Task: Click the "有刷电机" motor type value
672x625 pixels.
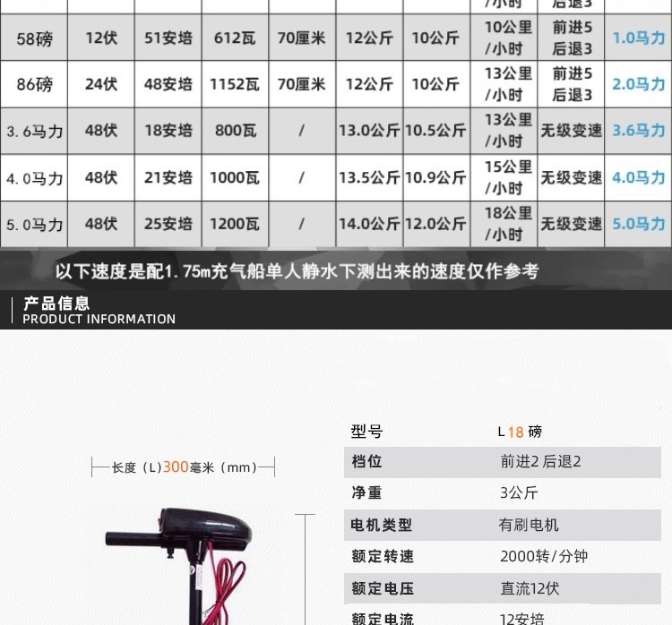Action: click(x=529, y=525)
